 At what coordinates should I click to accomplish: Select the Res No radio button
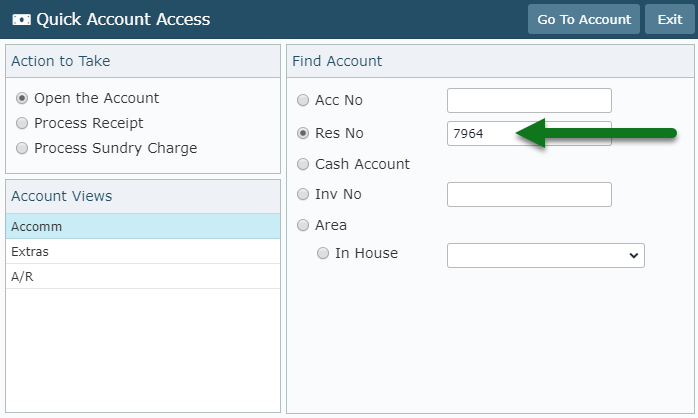coord(303,133)
